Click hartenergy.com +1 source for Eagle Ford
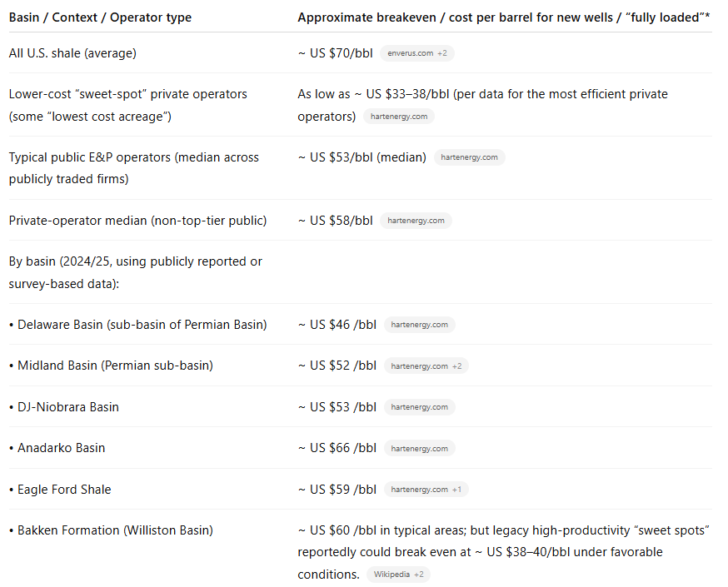 click(426, 490)
